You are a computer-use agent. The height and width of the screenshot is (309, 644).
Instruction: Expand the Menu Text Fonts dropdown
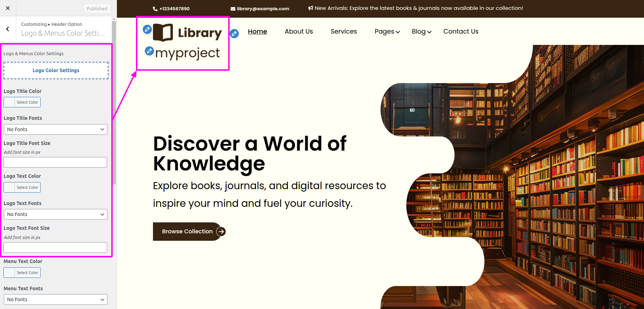tap(55, 299)
